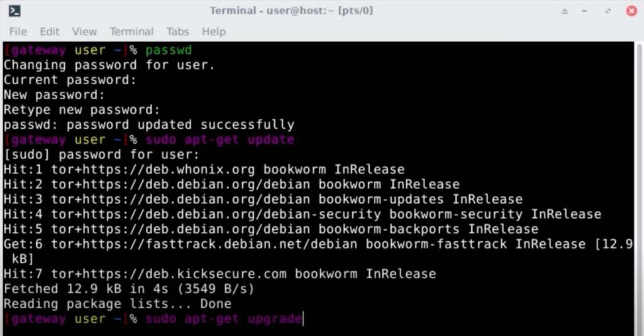This screenshot has width=644, height=336.
Task: Open the View menu
Action: [x=84, y=31]
